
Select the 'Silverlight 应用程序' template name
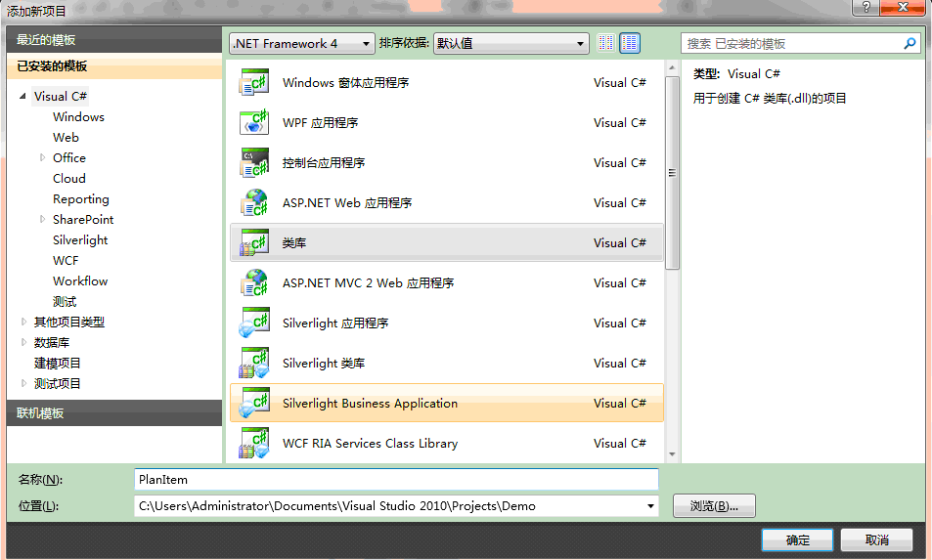pyautogui.click(x=335, y=323)
